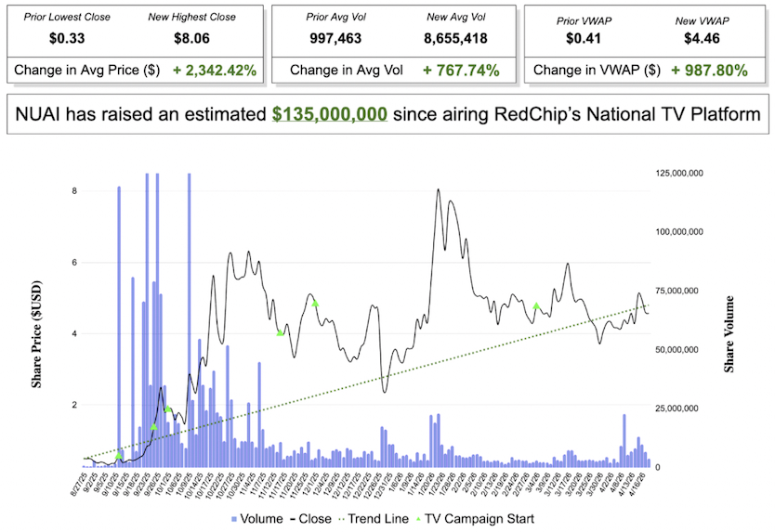Click the close price peak near $8 in January
This screenshot has height=532, width=775.
pyautogui.click(x=438, y=189)
